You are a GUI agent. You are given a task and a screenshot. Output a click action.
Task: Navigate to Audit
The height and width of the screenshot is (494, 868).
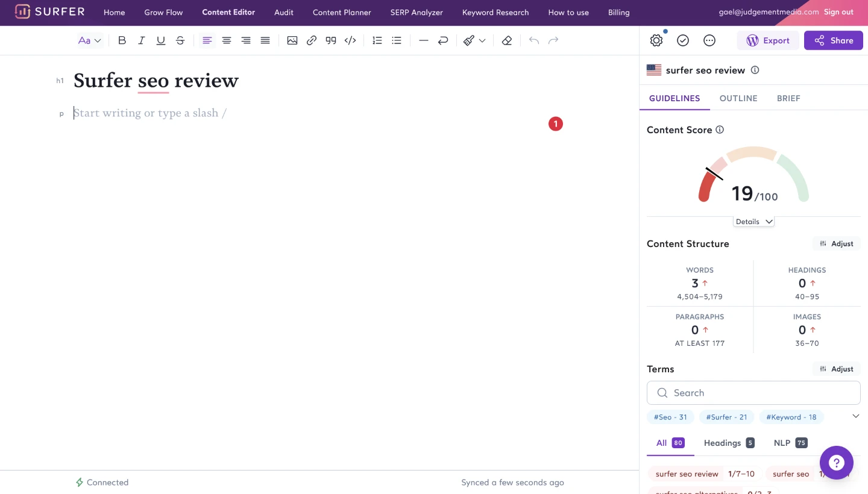click(x=284, y=12)
